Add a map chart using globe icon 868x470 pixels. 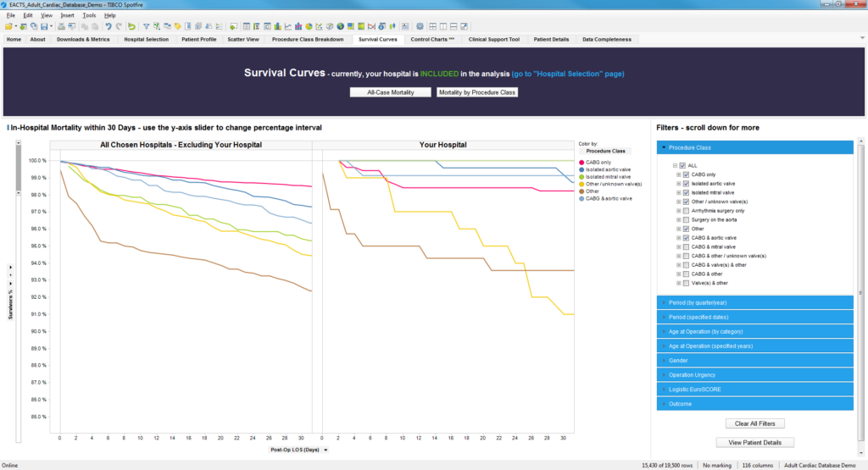click(339, 26)
